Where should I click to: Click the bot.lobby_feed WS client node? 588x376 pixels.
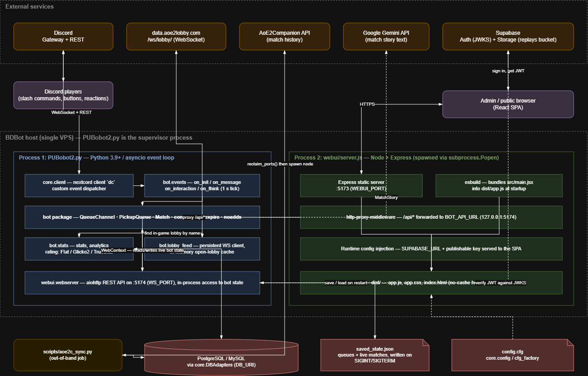click(x=202, y=249)
